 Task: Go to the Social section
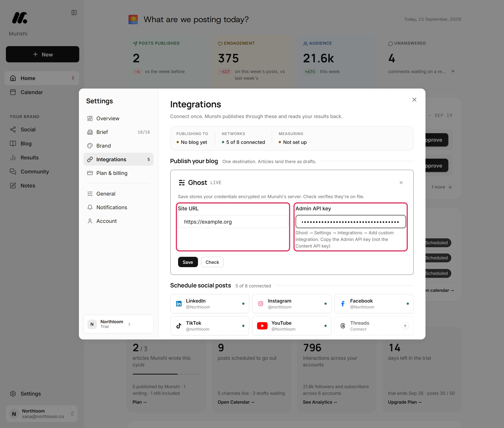coord(42,130)
